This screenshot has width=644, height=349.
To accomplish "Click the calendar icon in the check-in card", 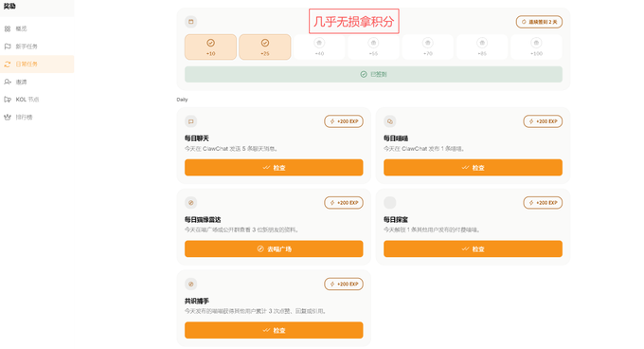I will (x=191, y=22).
